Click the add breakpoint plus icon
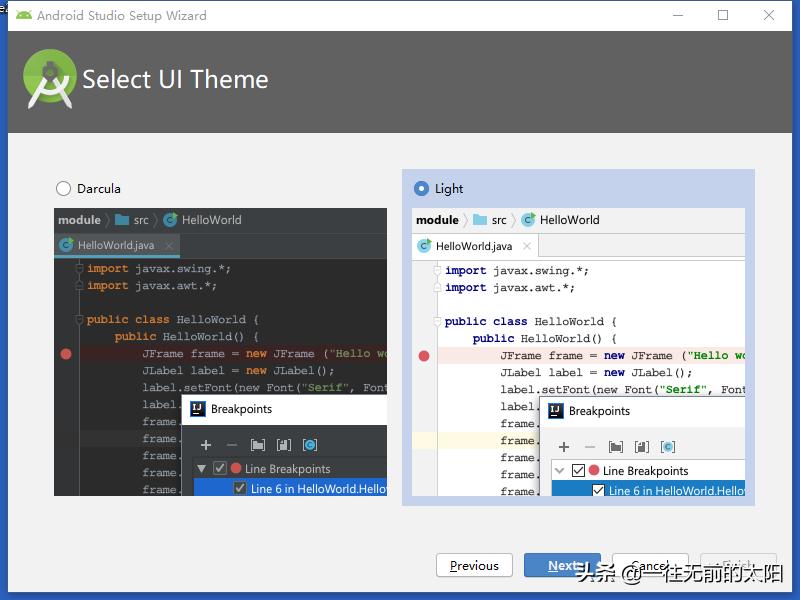 563,447
